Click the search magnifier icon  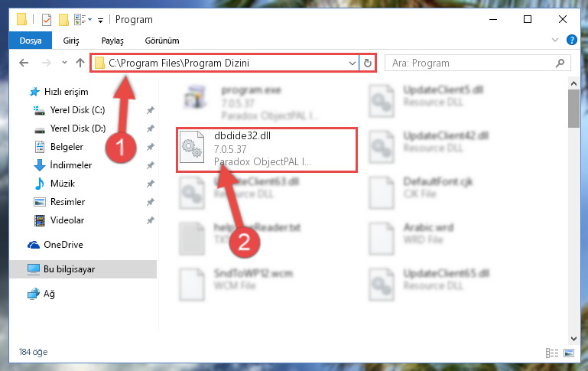pyautogui.click(x=560, y=63)
